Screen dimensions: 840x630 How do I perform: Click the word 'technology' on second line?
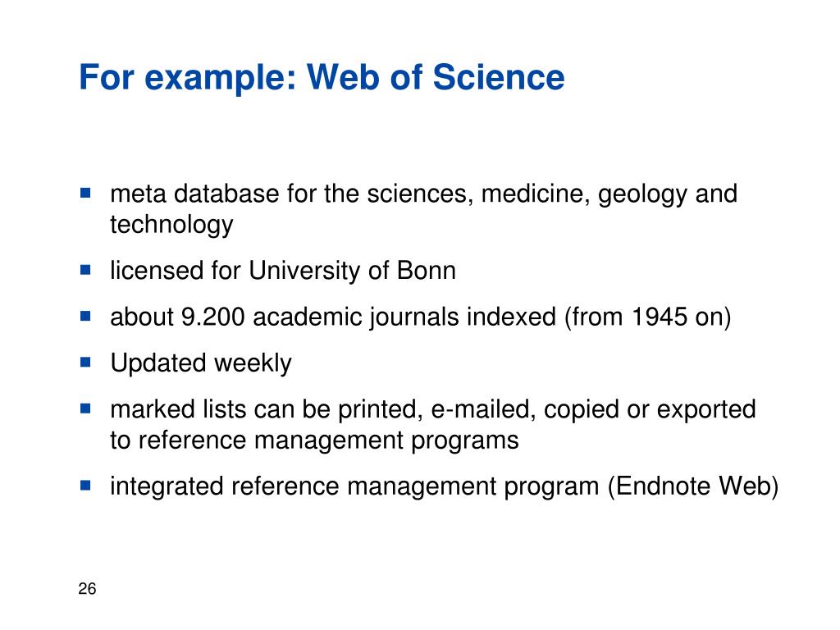[x=171, y=225]
